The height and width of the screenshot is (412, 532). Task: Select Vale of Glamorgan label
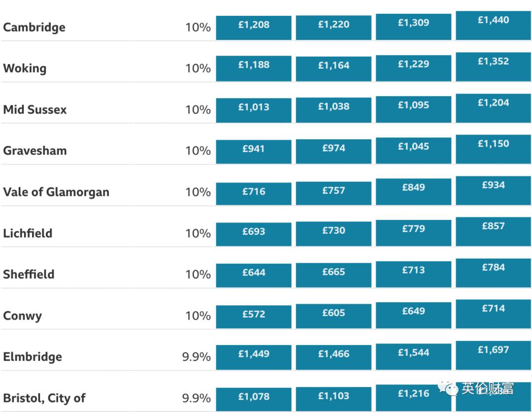coord(56,192)
